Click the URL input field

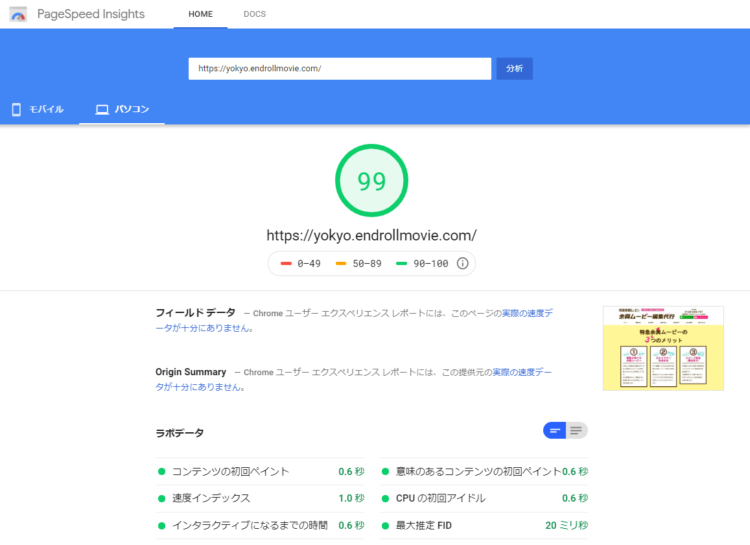pyautogui.click(x=340, y=68)
